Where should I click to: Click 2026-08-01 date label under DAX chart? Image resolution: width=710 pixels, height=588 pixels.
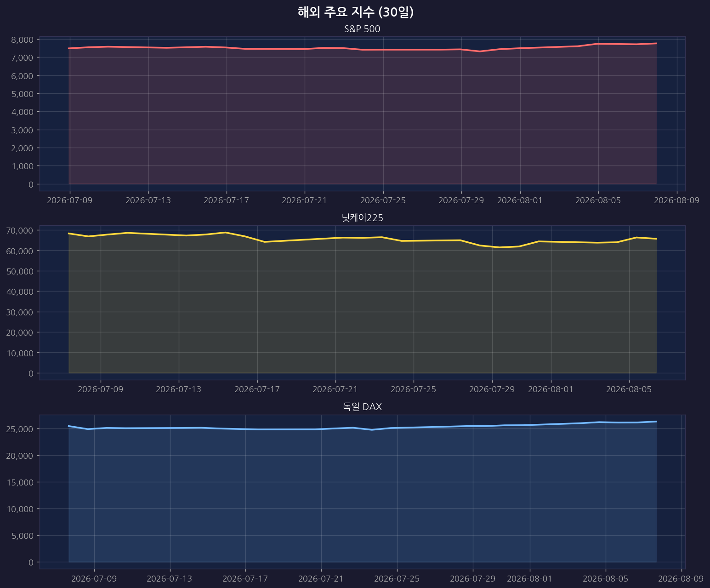530,578
